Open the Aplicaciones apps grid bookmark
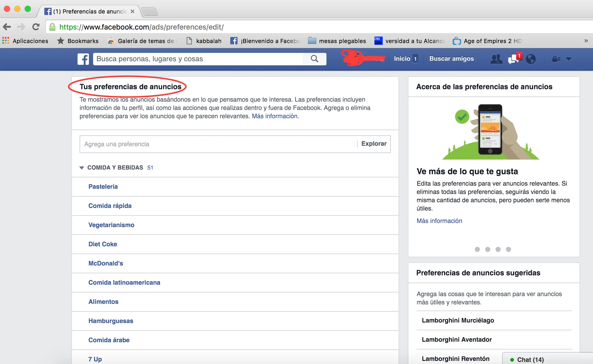 click(25, 41)
